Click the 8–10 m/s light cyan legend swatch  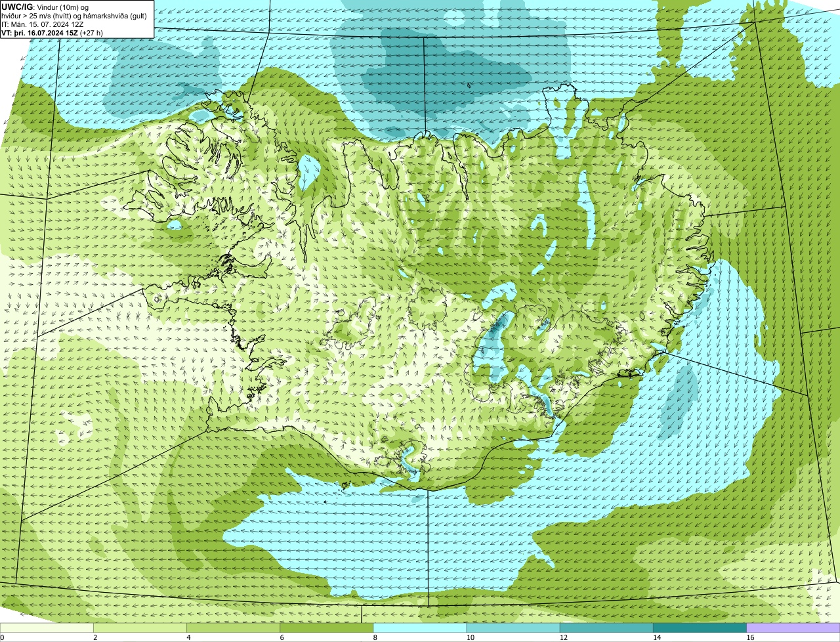[x=420, y=628]
